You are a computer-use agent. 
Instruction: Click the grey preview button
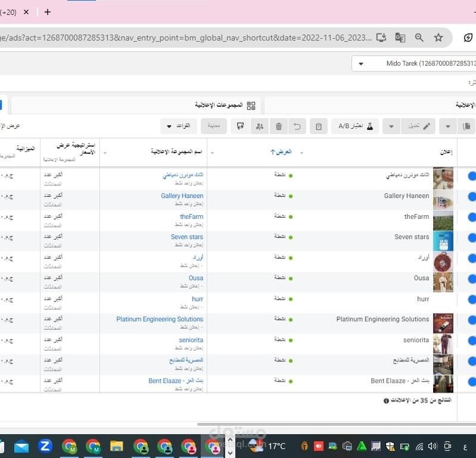pyautogui.click(x=214, y=126)
